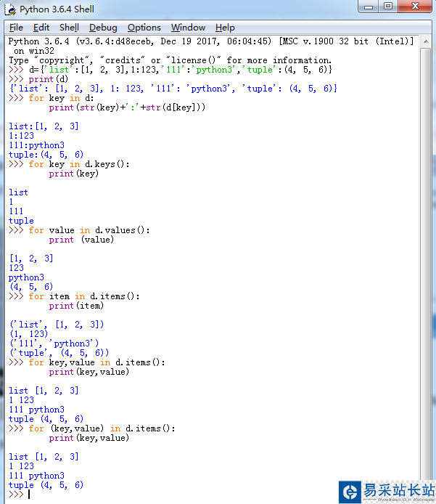Click the copyright/credits/license info line
436x504 pixels.
pyautogui.click(x=170, y=60)
